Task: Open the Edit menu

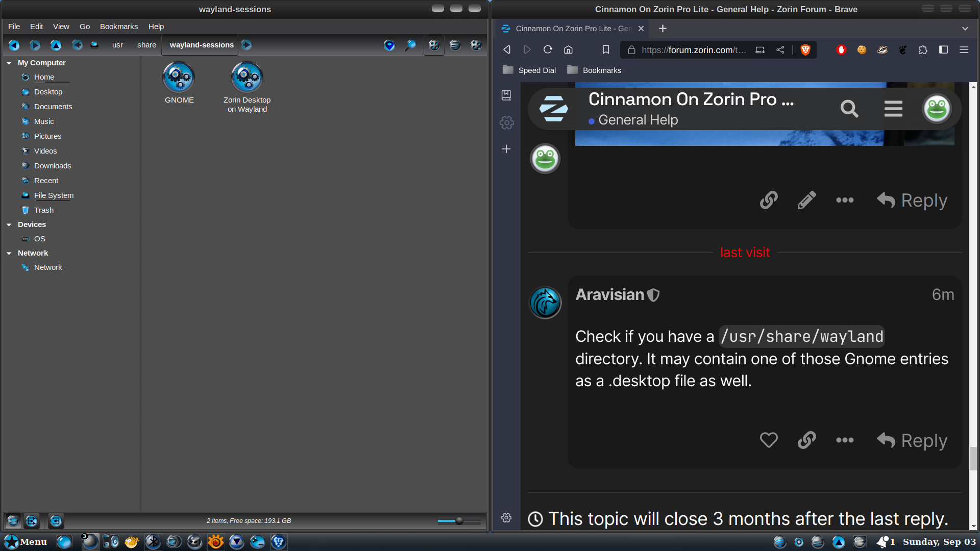Action: pos(36,27)
